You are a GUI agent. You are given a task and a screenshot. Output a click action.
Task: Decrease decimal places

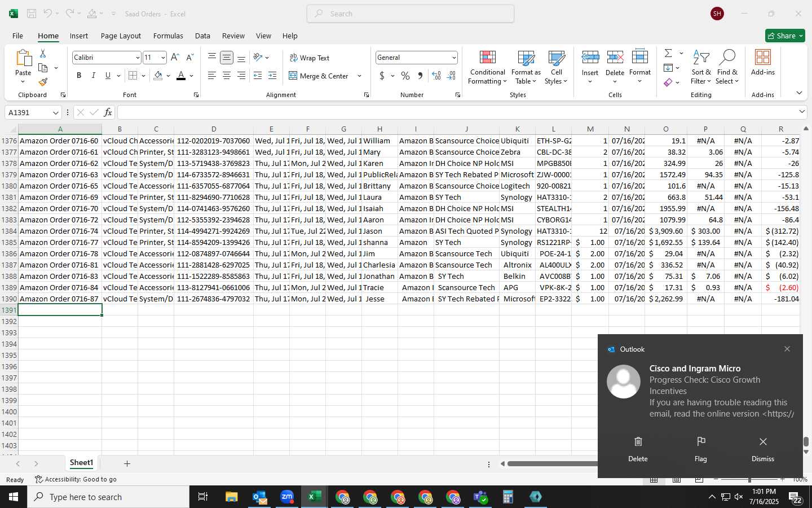[451, 76]
